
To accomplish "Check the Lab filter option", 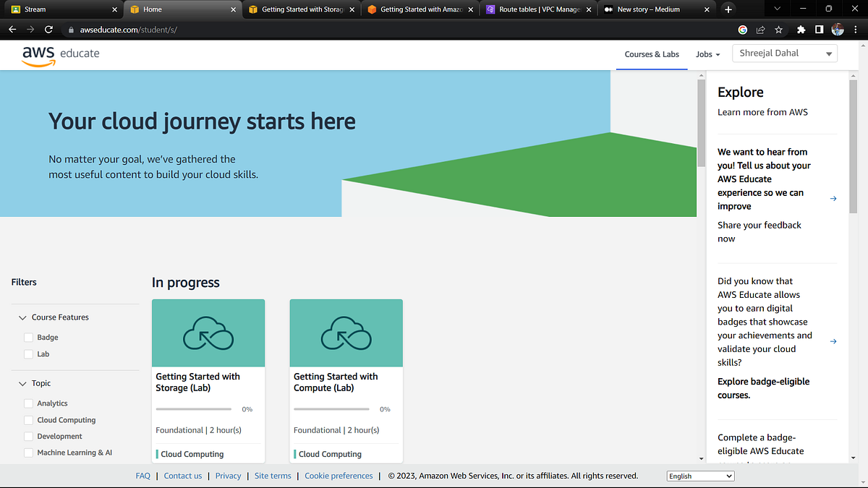I will (28, 354).
